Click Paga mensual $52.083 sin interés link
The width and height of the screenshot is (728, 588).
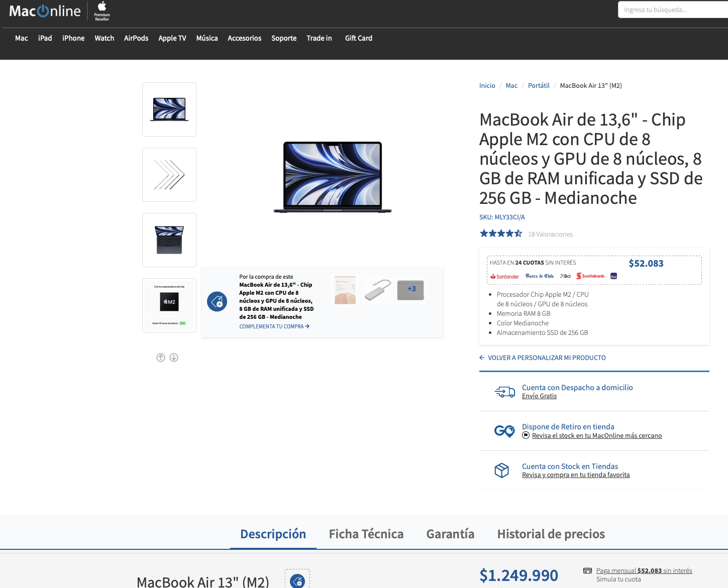(x=644, y=570)
